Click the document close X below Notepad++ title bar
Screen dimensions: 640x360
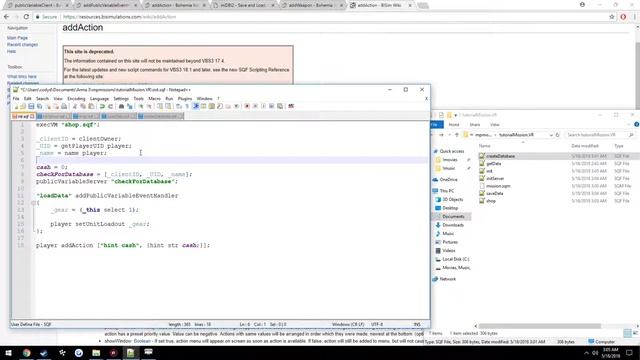point(426,99)
